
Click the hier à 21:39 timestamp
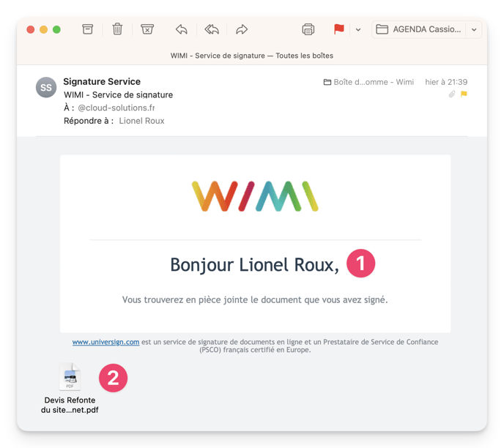pyautogui.click(x=446, y=82)
